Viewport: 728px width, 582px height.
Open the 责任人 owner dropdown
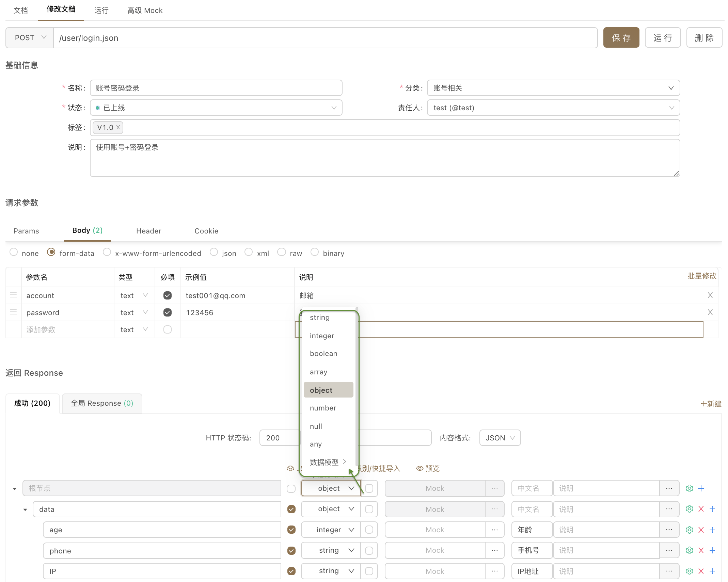point(553,108)
